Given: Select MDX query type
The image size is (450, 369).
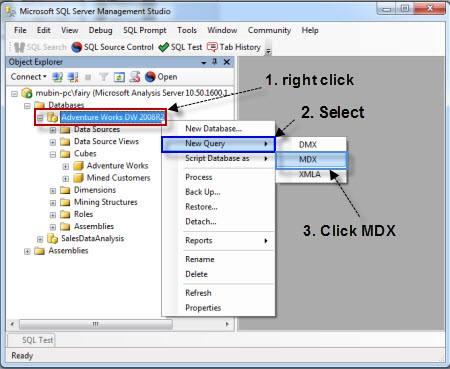Looking at the screenshot, I should pos(311,160).
